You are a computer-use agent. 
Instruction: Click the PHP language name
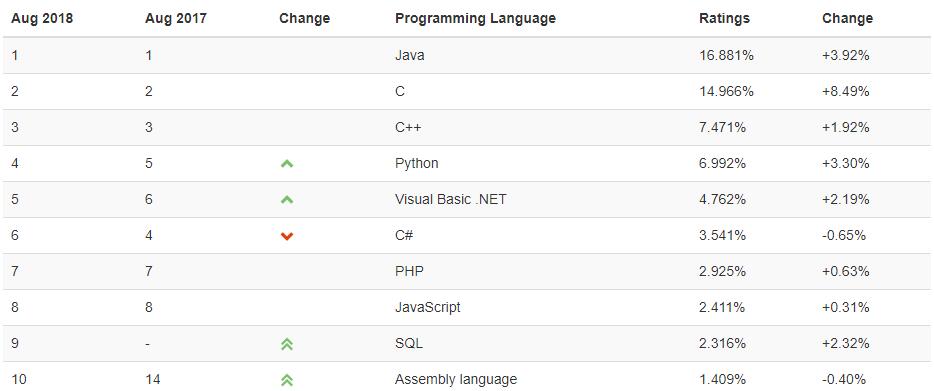click(409, 271)
